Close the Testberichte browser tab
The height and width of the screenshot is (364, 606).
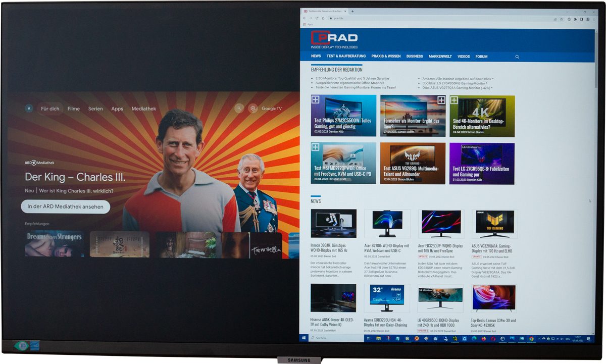click(x=345, y=11)
